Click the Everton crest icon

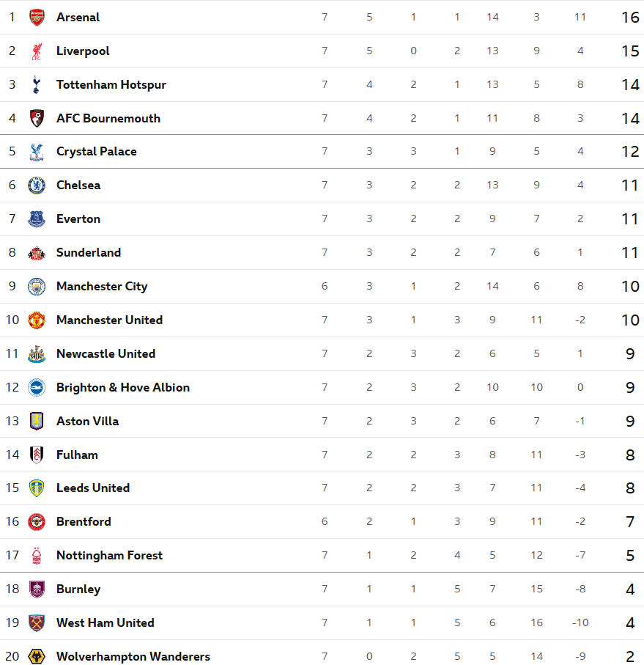37,219
